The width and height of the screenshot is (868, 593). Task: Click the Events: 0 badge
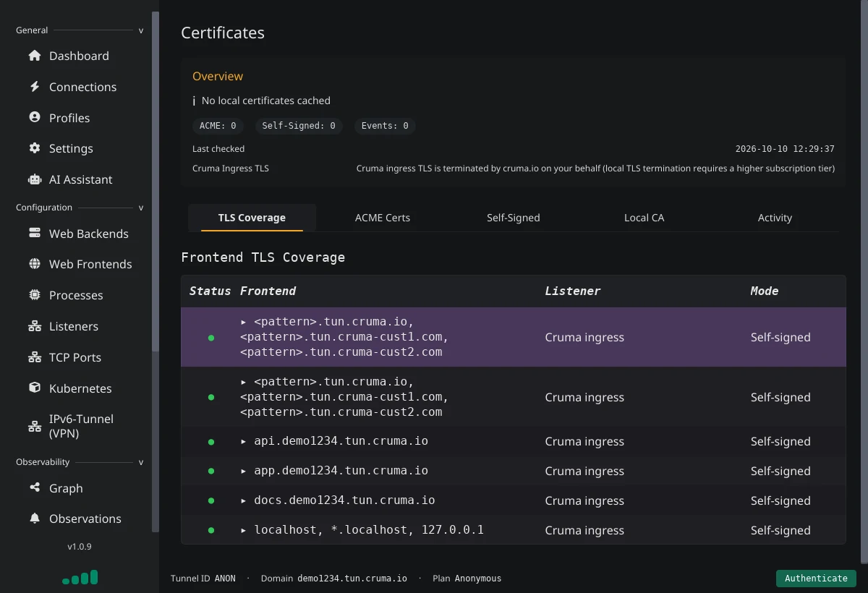click(385, 126)
